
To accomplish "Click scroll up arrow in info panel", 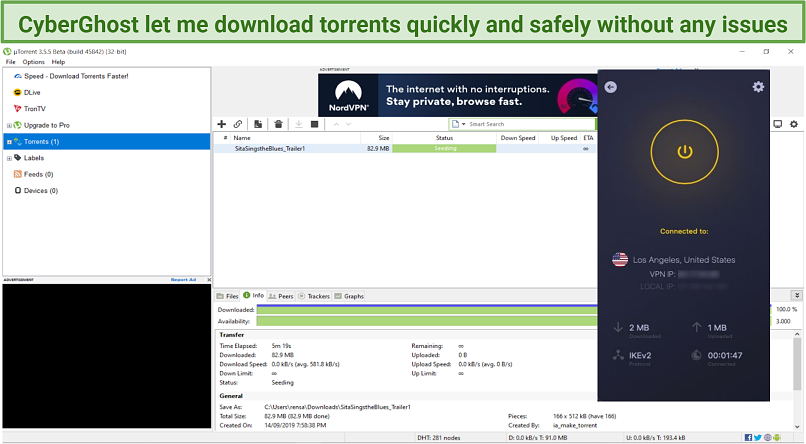I will pyautogui.click(x=797, y=335).
